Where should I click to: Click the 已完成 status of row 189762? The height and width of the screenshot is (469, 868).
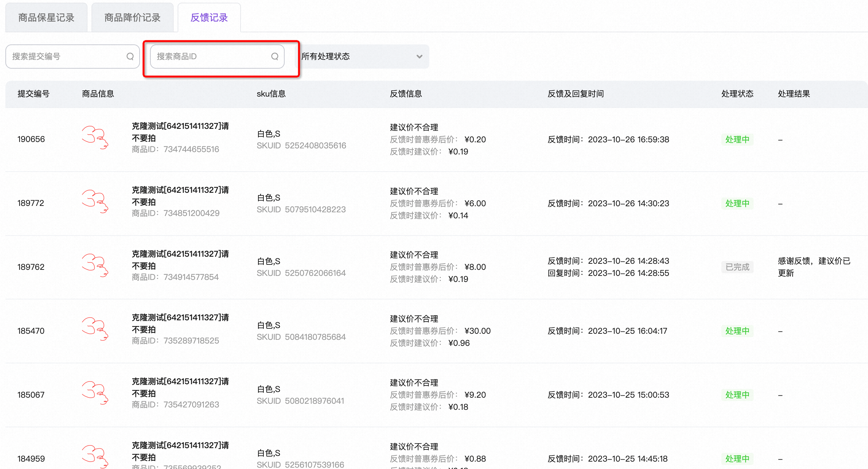point(737,267)
